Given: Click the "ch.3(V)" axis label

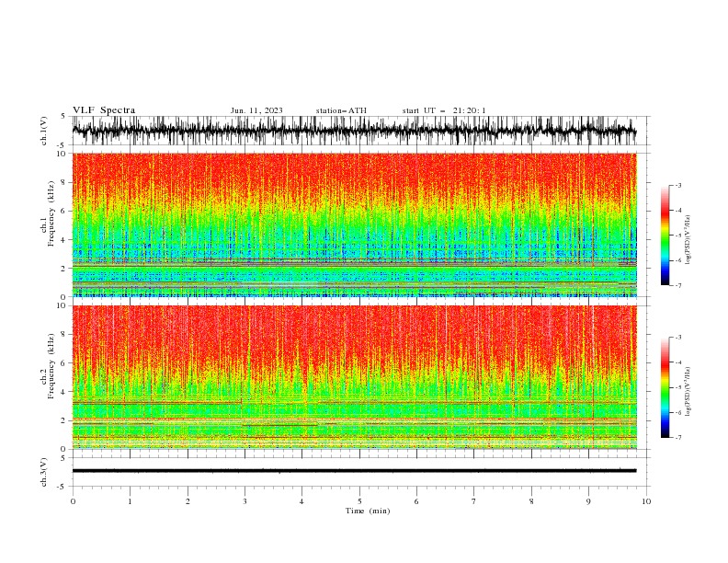Looking at the screenshot, I should (44, 472).
